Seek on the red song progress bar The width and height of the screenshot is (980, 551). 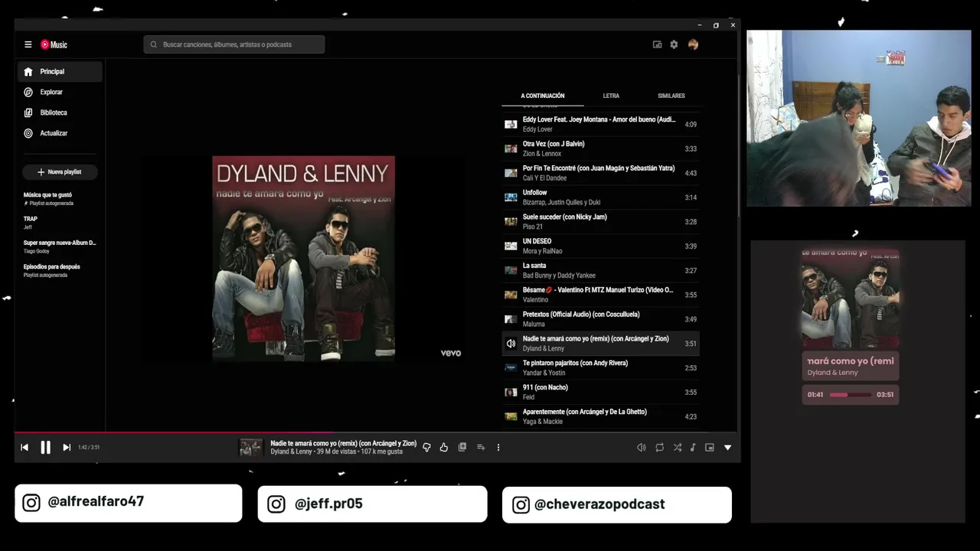point(377,432)
